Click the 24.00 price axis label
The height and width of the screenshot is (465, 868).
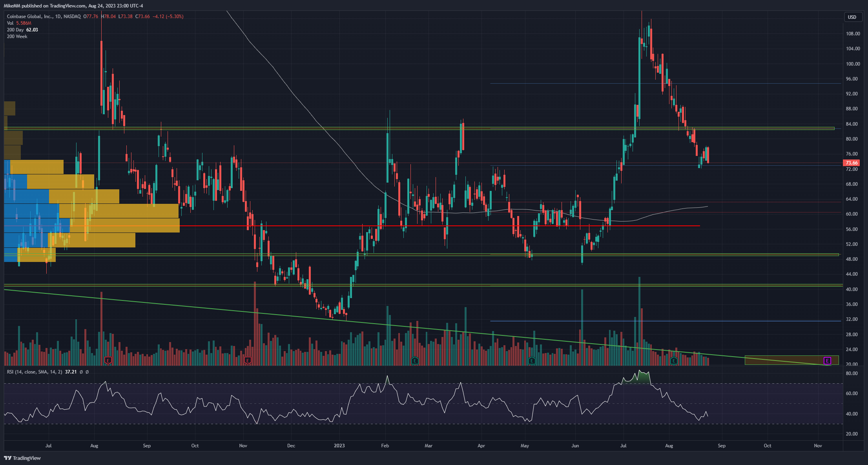(x=852, y=350)
